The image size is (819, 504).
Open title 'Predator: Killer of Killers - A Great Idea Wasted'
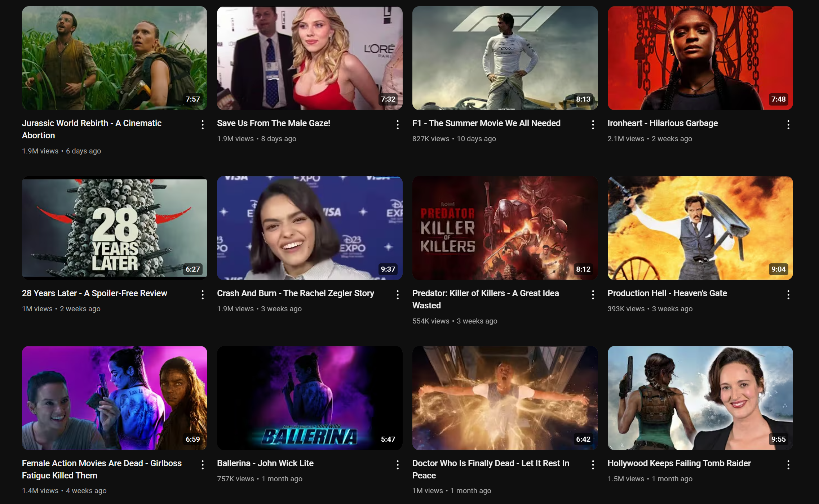coord(486,299)
